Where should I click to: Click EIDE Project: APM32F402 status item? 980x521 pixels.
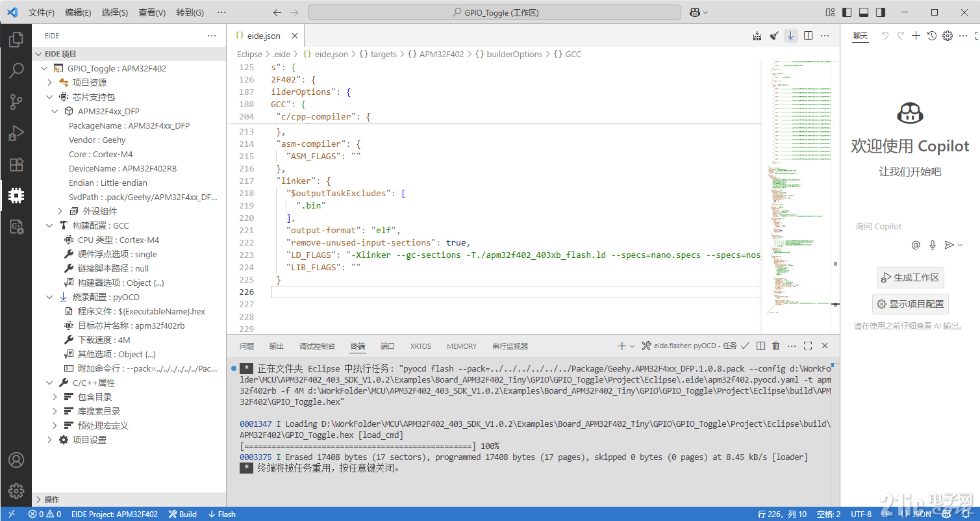pos(114,514)
